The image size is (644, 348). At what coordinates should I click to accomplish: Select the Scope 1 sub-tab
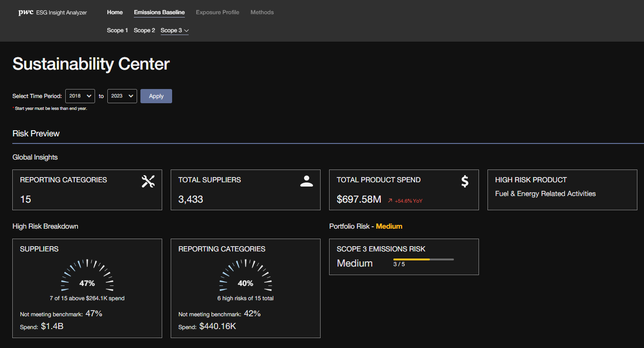[117, 30]
